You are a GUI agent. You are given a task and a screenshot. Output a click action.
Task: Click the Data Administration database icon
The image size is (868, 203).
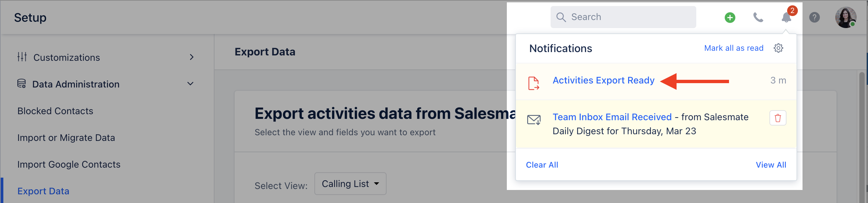tap(22, 83)
